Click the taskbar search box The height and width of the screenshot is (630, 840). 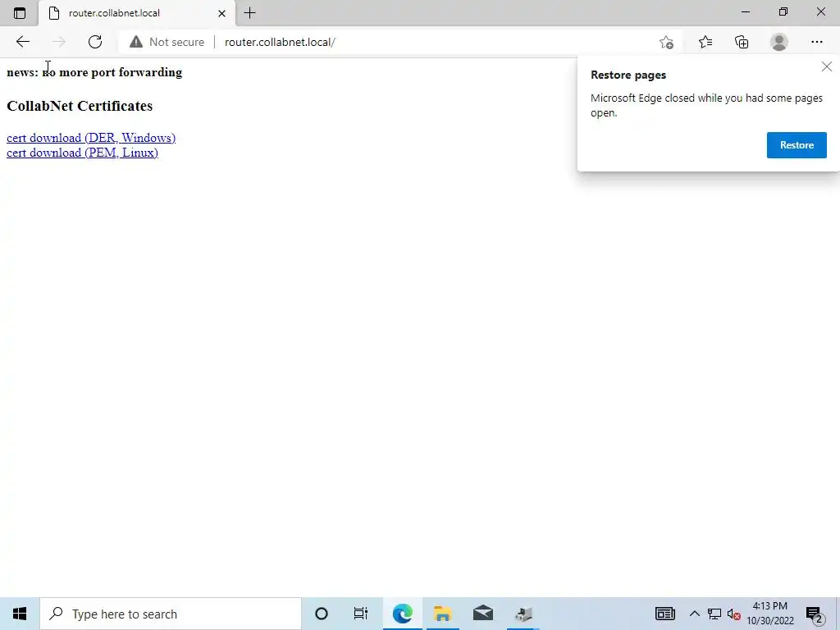click(x=171, y=614)
